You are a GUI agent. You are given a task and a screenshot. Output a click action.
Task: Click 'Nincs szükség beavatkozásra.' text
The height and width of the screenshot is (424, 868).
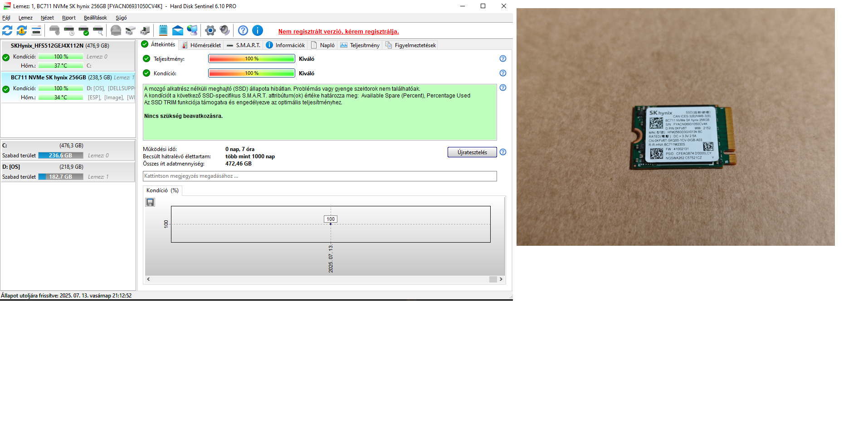183,116
